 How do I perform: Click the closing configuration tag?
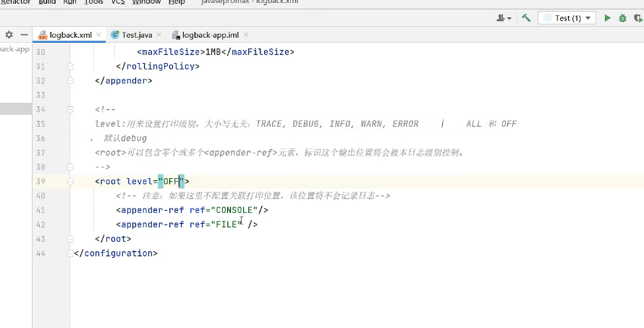pyautogui.click(x=115, y=253)
